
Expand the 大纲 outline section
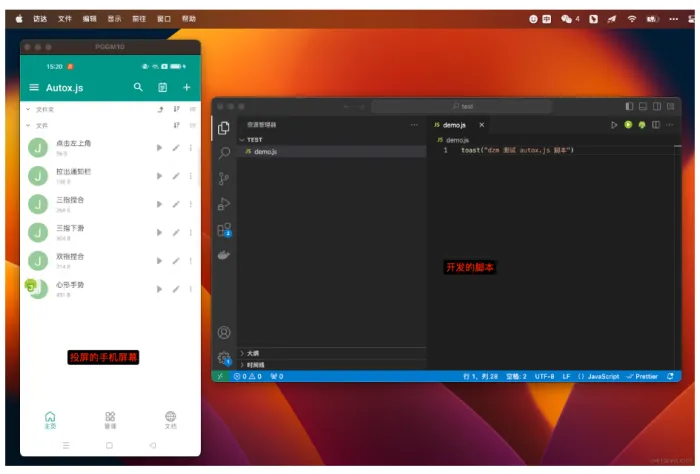pyautogui.click(x=252, y=353)
